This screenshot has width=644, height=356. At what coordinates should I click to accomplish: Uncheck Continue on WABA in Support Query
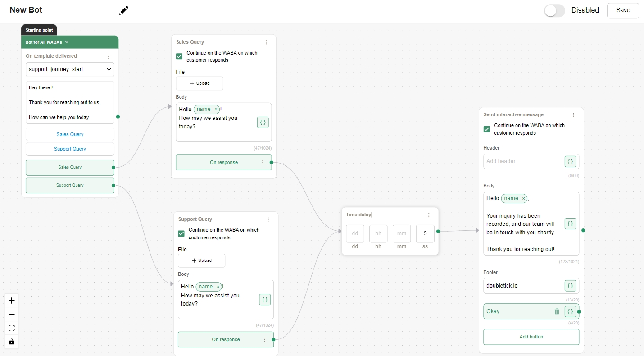tap(181, 233)
